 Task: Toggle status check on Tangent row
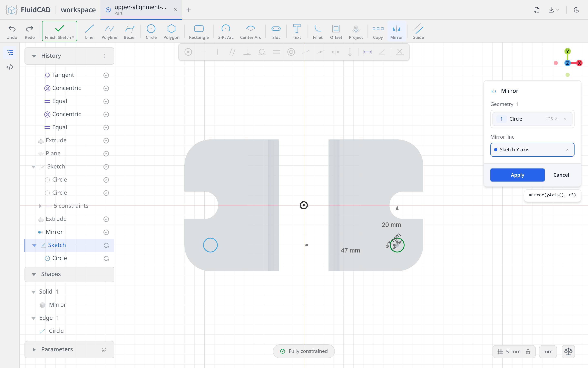106,75
